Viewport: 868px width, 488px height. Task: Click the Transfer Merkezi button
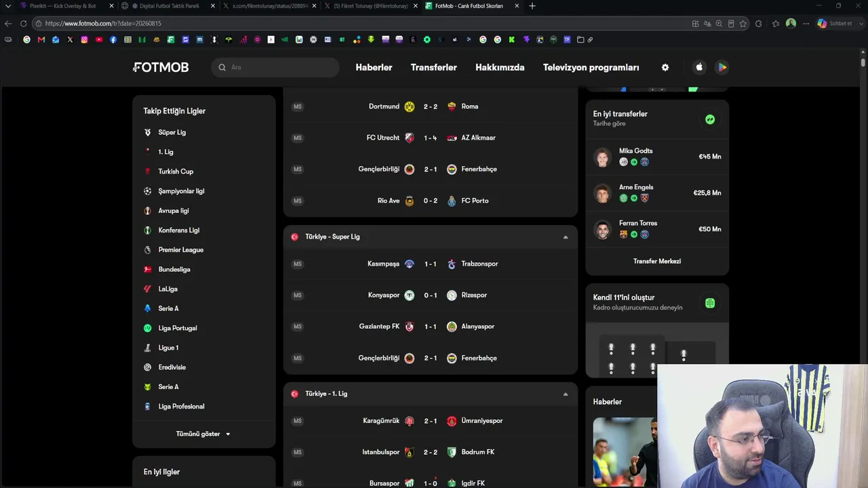pos(657,261)
